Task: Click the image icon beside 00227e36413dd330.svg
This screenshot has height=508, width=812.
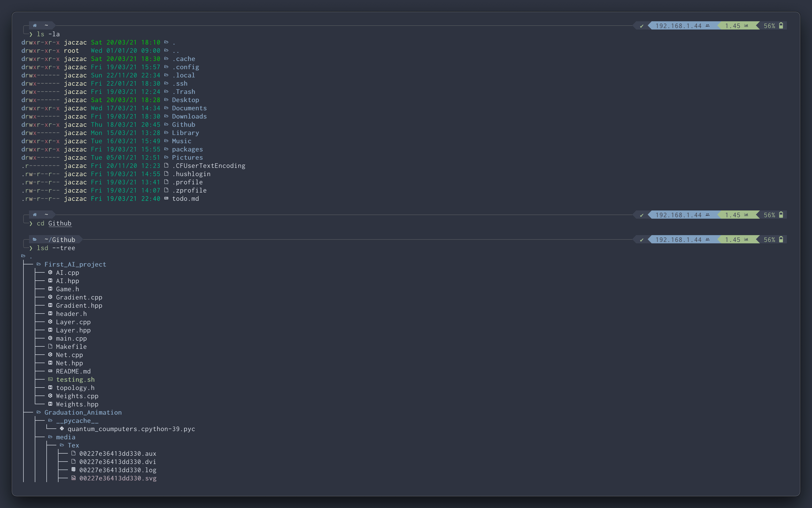Action: [73, 478]
